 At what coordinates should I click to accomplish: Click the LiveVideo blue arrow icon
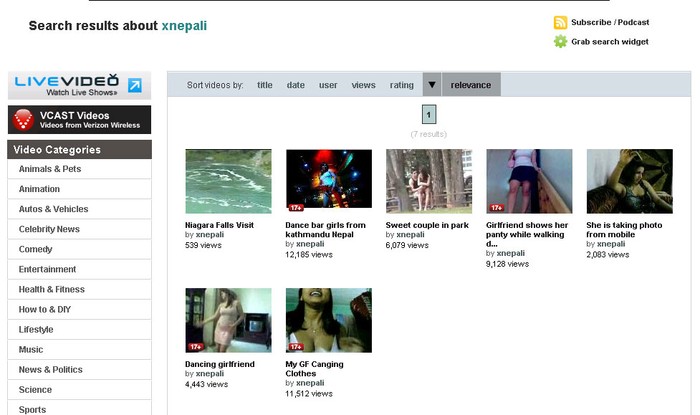pos(134,85)
